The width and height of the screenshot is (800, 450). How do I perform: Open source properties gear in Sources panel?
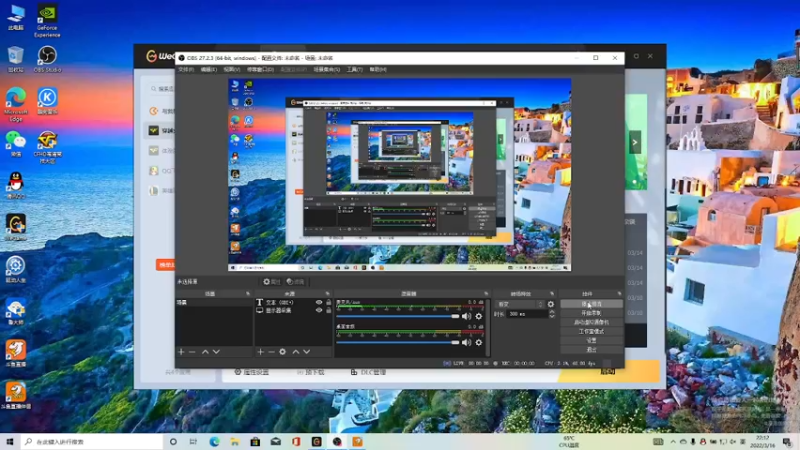[283, 352]
